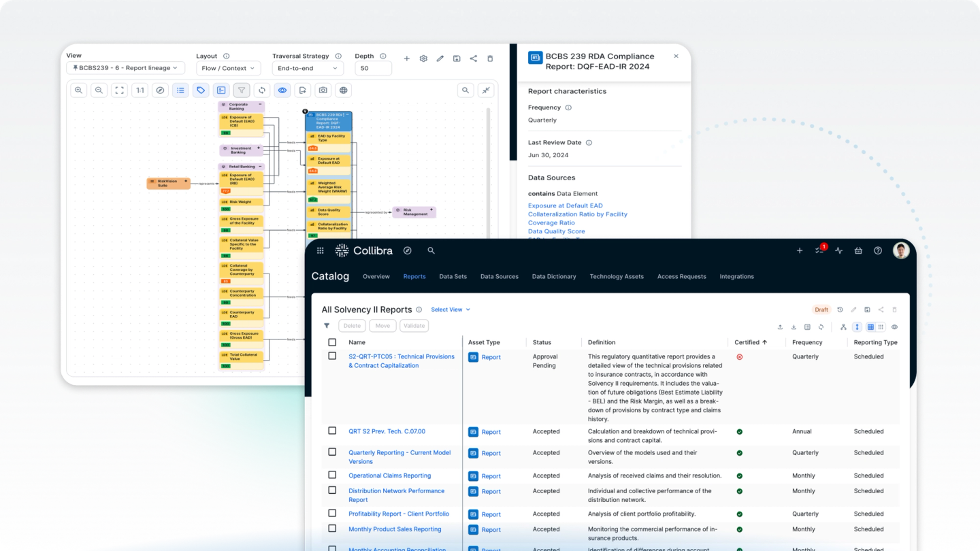Tick the Operational Claims Reporting checkbox
This screenshot has height=551, width=980.
pos(332,475)
